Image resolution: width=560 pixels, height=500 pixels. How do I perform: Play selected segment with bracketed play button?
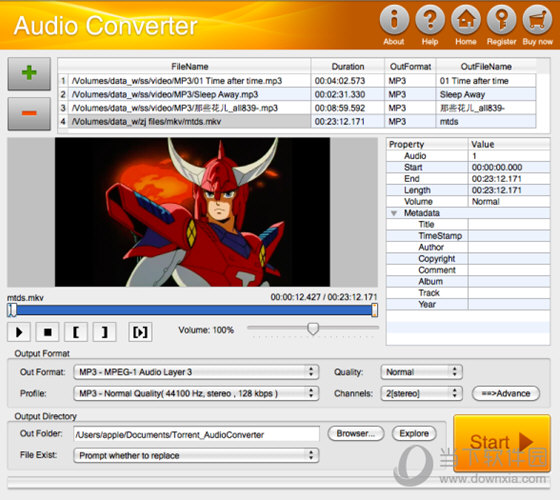pyautogui.click(x=140, y=332)
